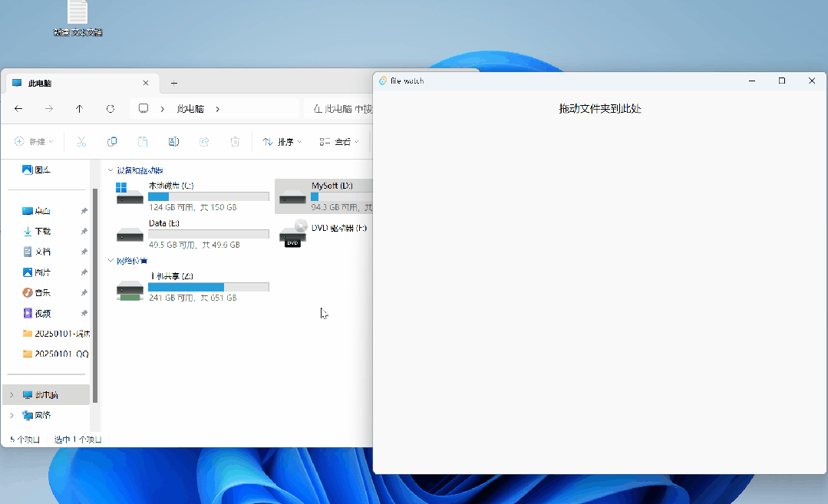Click the + to open a new tab

tap(175, 83)
